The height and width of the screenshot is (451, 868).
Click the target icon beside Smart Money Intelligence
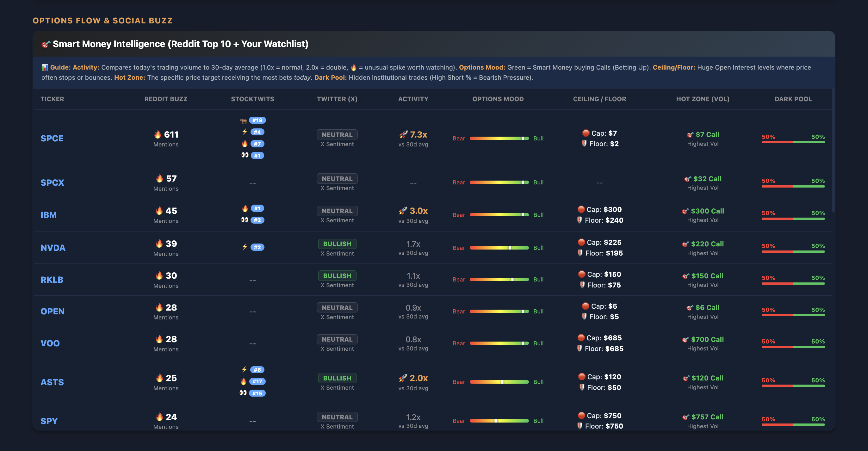tap(46, 44)
